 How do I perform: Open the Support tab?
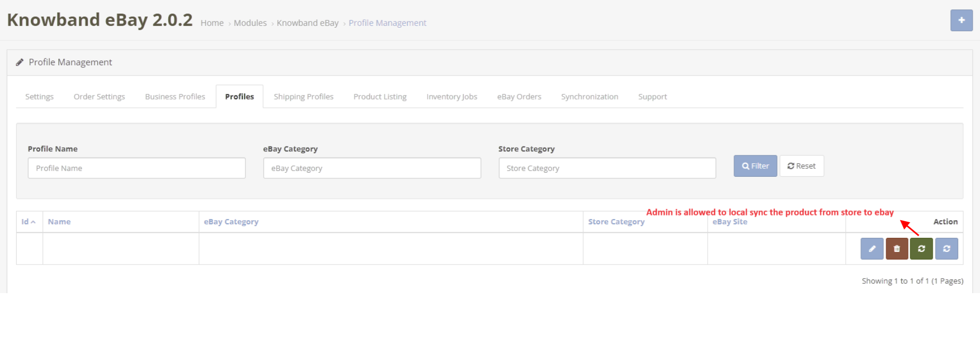653,96
